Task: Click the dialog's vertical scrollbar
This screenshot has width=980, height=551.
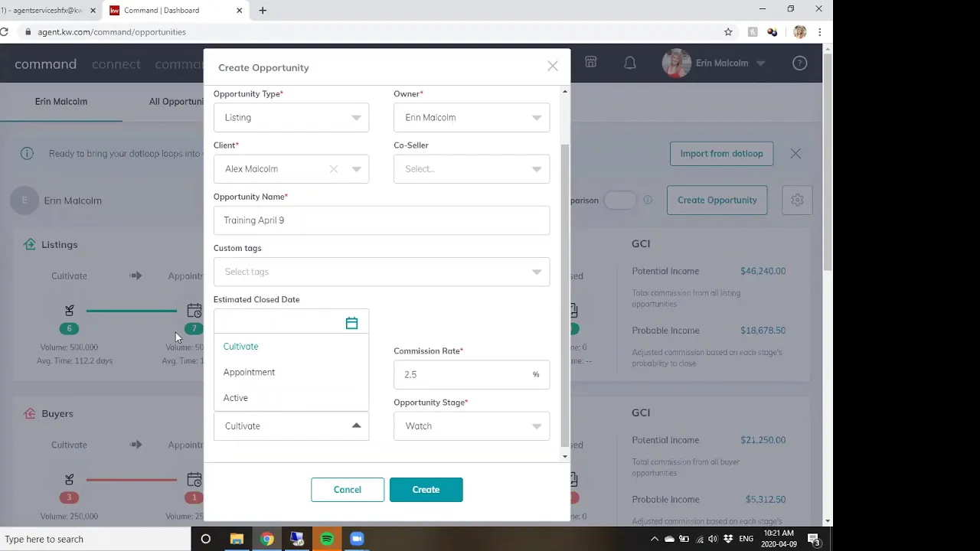Action: tap(565, 295)
